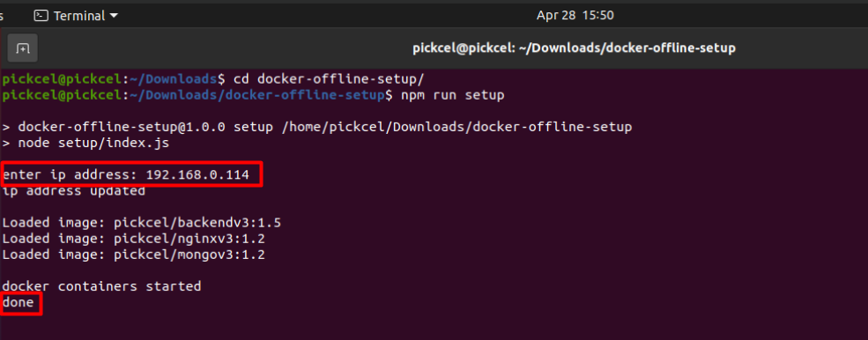Click the pickcel@pickcel window title text

[x=574, y=48]
